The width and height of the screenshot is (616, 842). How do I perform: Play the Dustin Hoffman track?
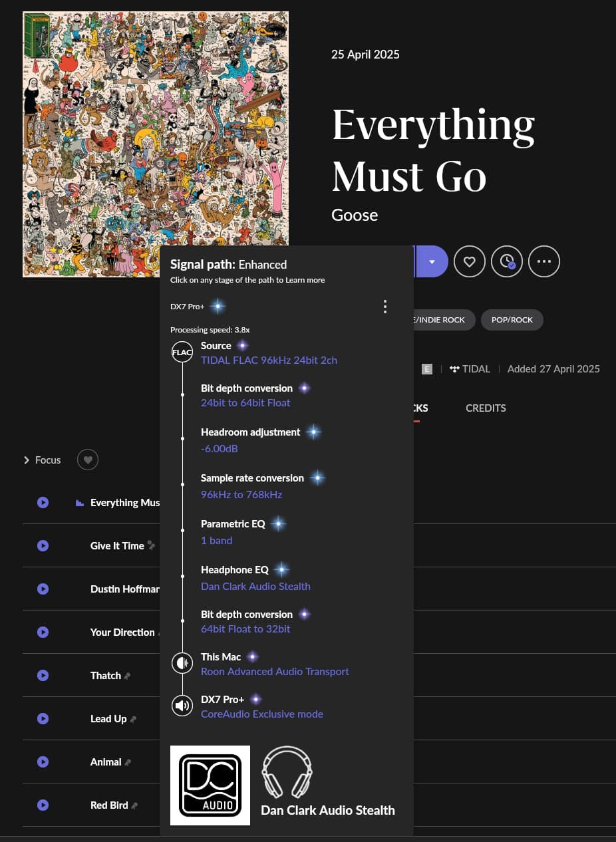click(43, 589)
